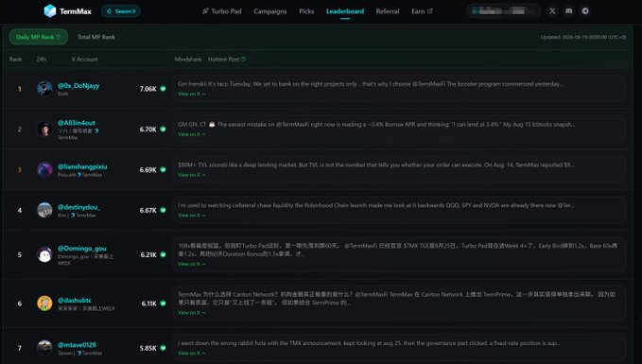642x364 pixels.
Task: Click View on X for @destinydou_ post
Action: click(192, 216)
